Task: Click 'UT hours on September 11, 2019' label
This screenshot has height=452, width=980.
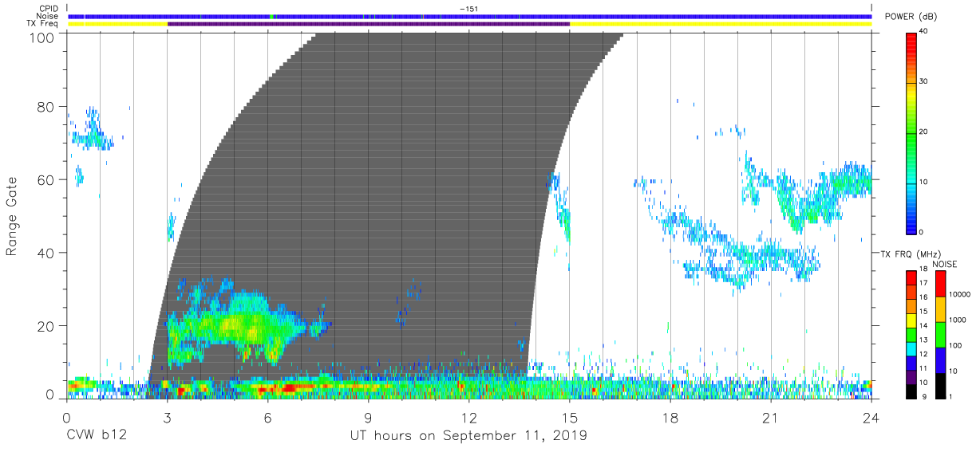Action: pyautogui.click(x=468, y=436)
